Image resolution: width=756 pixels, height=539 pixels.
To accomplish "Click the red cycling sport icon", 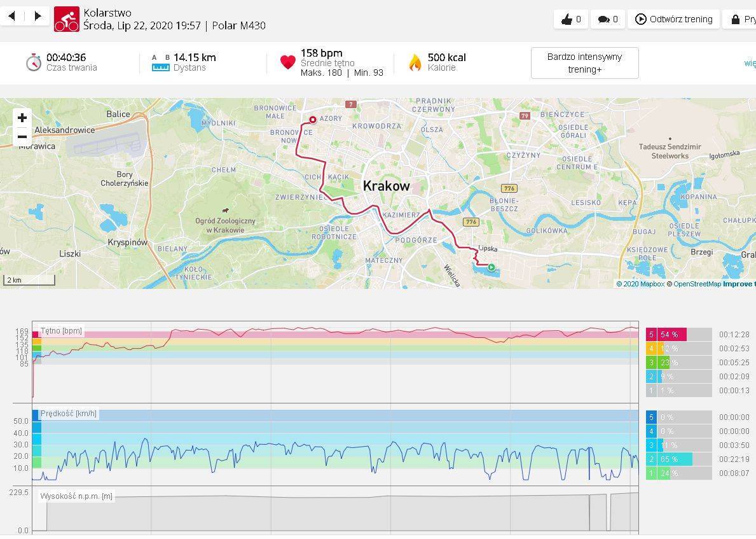I will click(x=67, y=20).
